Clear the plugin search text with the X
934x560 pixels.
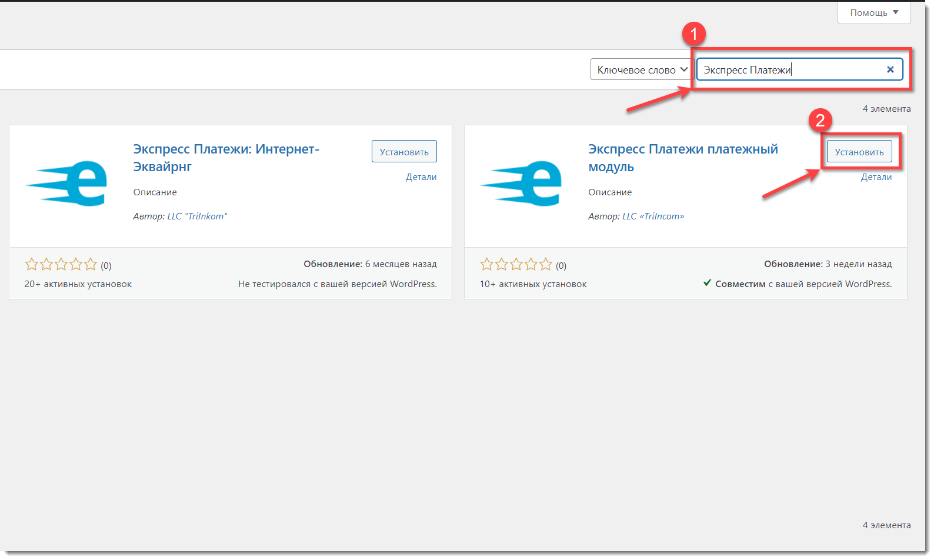[890, 69]
